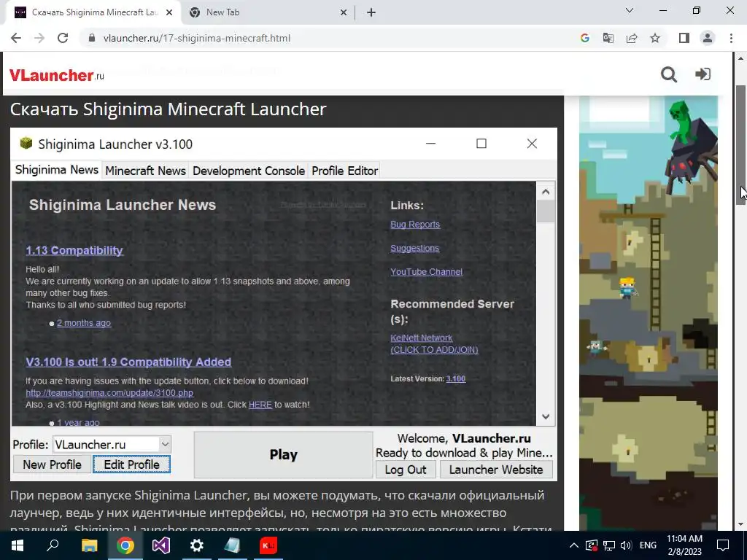
Task: Open the 1.13 Compatibility headline
Action: click(74, 250)
